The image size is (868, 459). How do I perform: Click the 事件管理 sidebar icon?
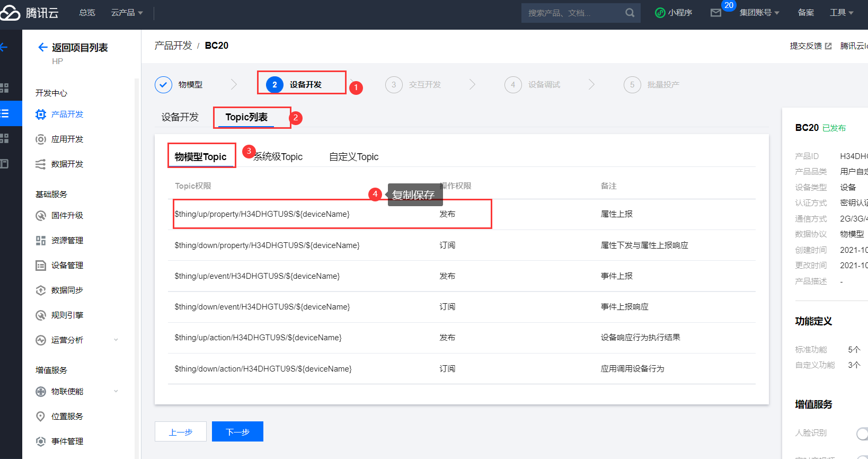point(41,441)
